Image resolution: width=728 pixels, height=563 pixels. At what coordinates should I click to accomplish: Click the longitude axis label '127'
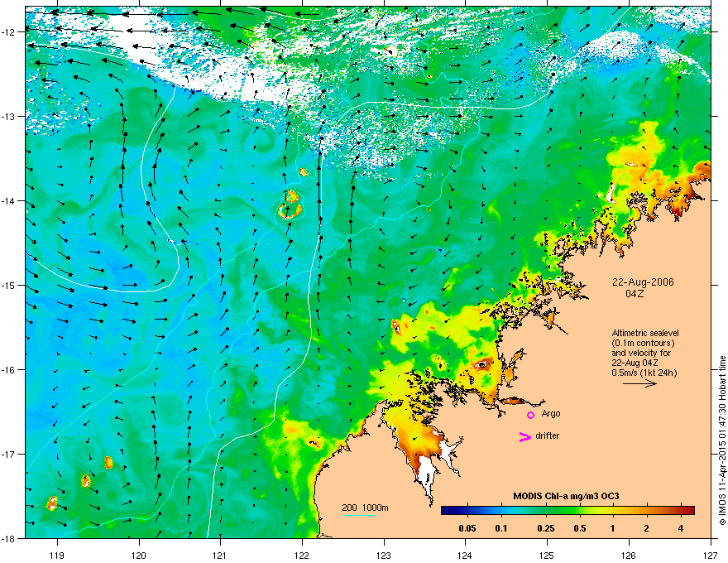tap(711, 555)
